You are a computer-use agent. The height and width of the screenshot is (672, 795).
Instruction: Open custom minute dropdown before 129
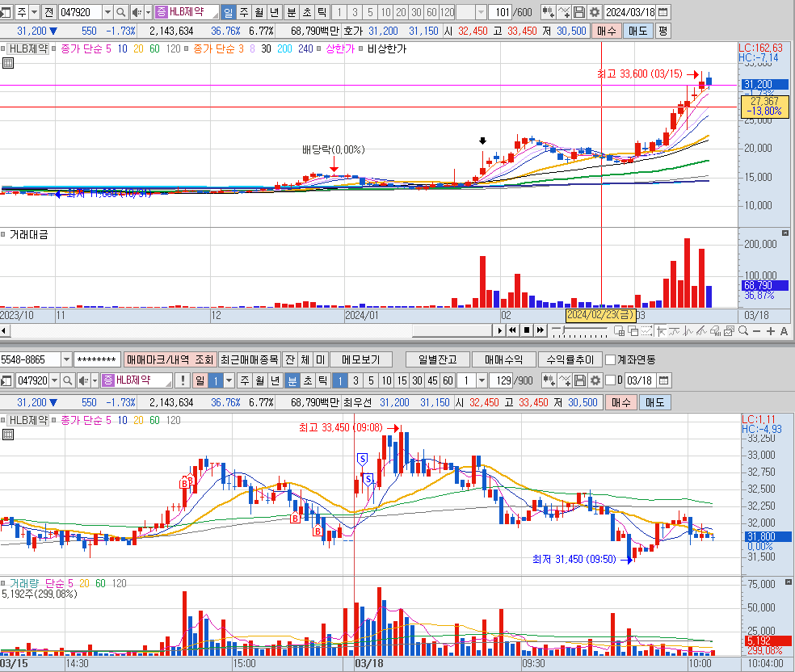pos(482,380)
